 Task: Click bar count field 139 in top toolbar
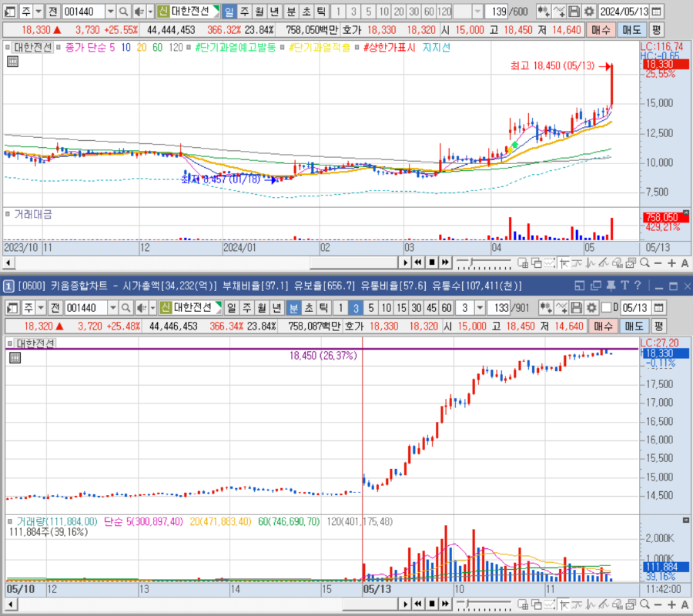pyautogui.click(x=497, y=11)
